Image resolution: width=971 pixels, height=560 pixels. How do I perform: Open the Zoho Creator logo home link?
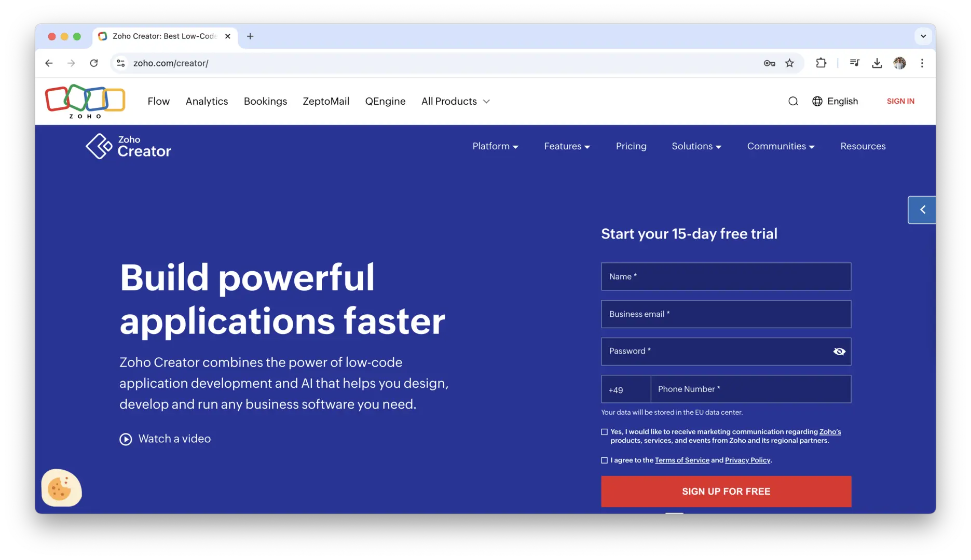128,146
